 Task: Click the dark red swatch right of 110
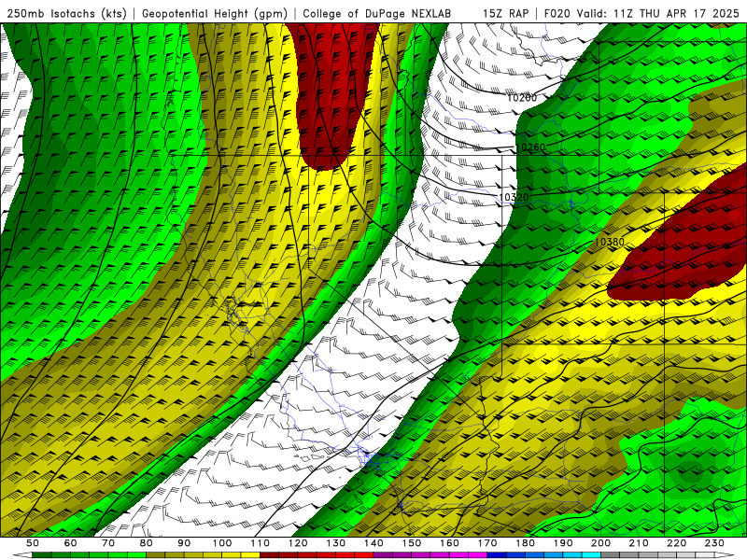[270, 555]
